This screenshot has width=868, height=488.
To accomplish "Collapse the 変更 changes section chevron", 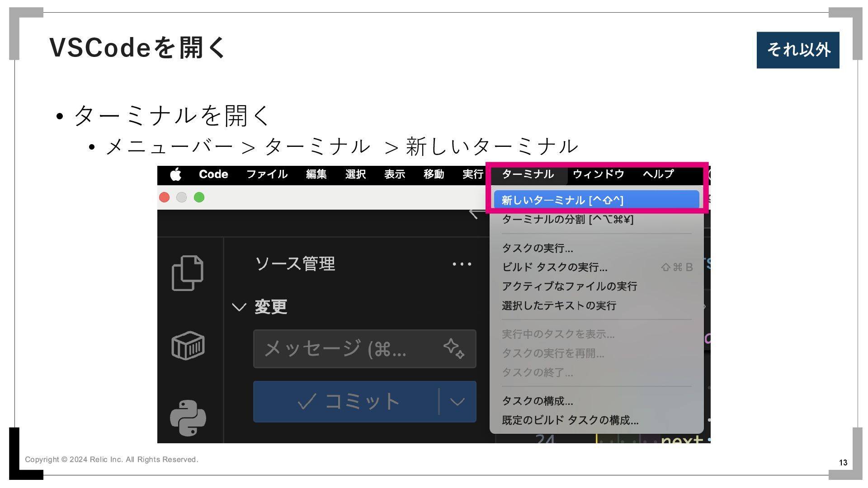I will coord(239,307).
